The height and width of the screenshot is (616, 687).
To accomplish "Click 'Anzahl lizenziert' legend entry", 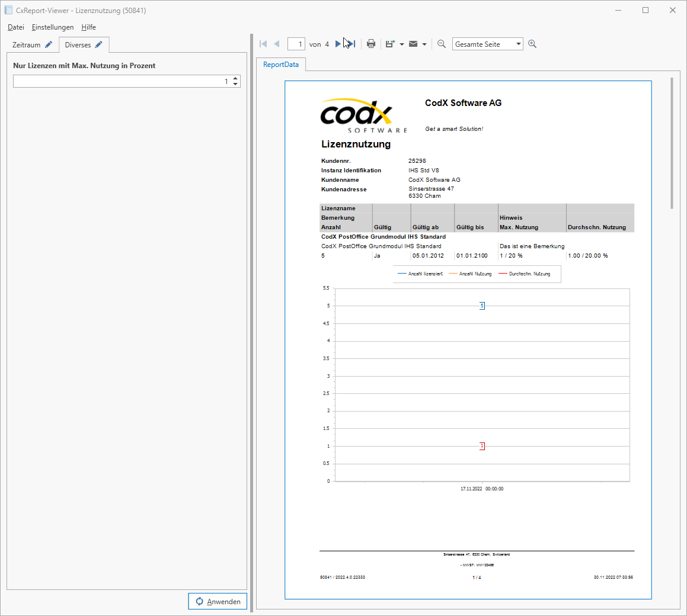I will 420,274.
